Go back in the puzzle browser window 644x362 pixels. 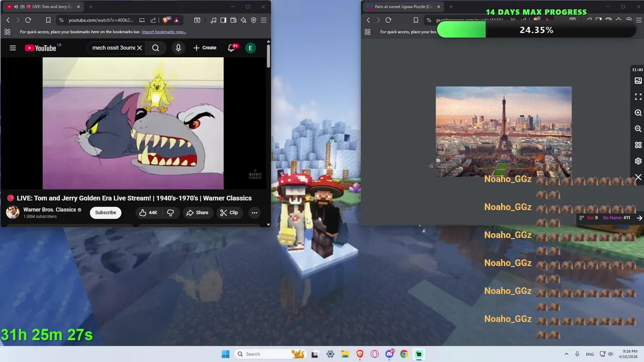click(x=368, y=20)
